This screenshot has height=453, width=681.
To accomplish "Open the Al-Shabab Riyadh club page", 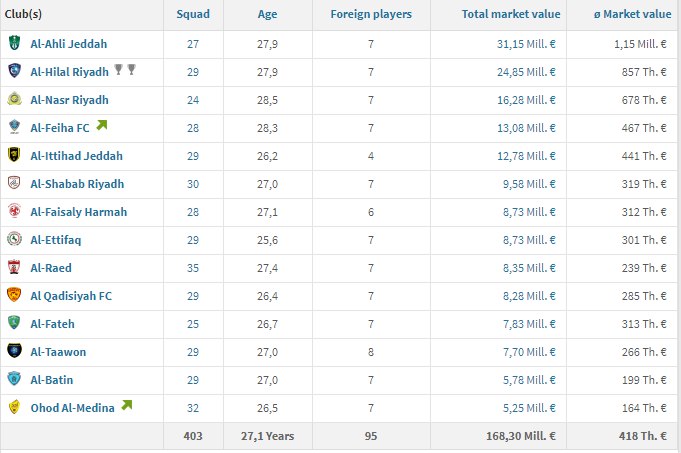I will click(x=77, y=184).
